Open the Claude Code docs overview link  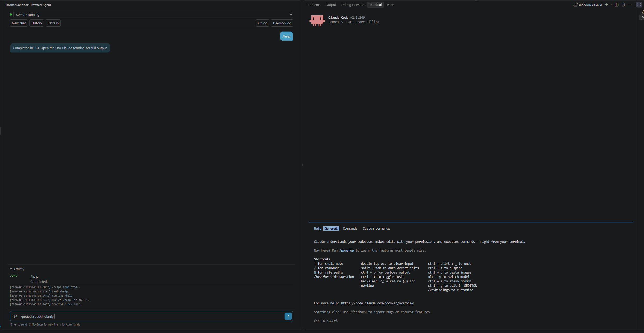pyautogui.click(x=377, y=303)
